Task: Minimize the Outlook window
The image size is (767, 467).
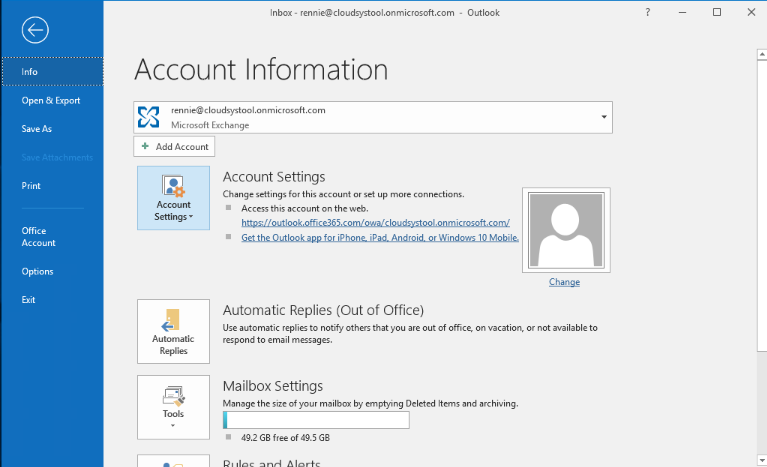Action: [x=682, y=12]
